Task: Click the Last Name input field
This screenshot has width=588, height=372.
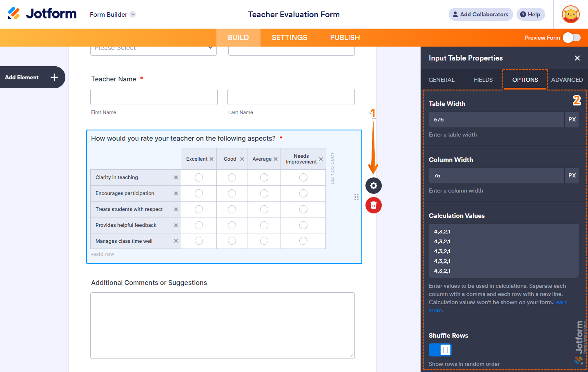Action: tap(291, 97)
